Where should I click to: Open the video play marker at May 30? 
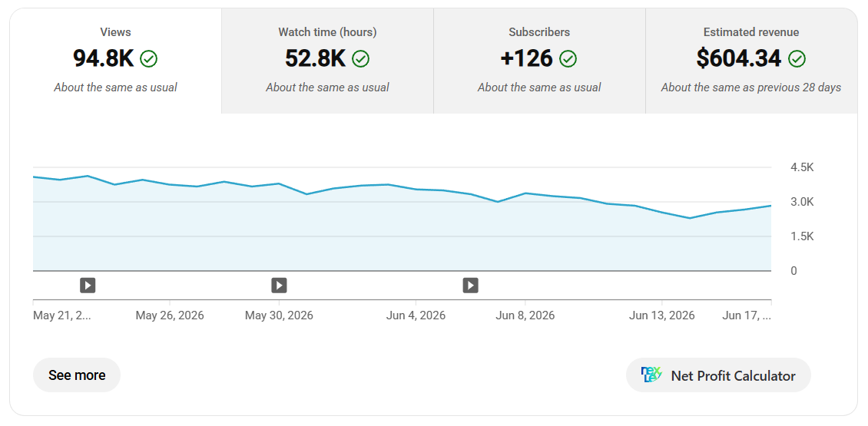tap(279, 286)
